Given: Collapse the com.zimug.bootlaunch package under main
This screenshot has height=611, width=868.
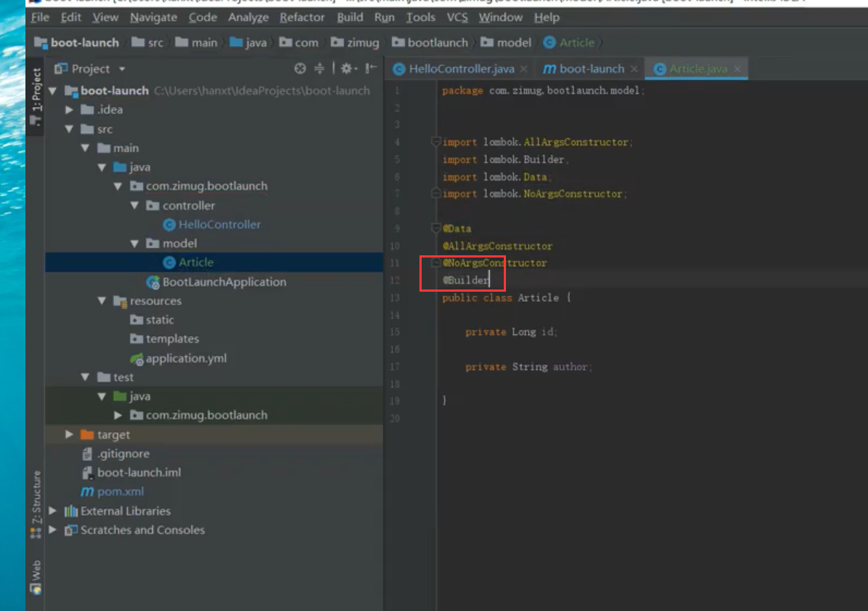Looking at the screenshot, I should (x=118, y=186).
